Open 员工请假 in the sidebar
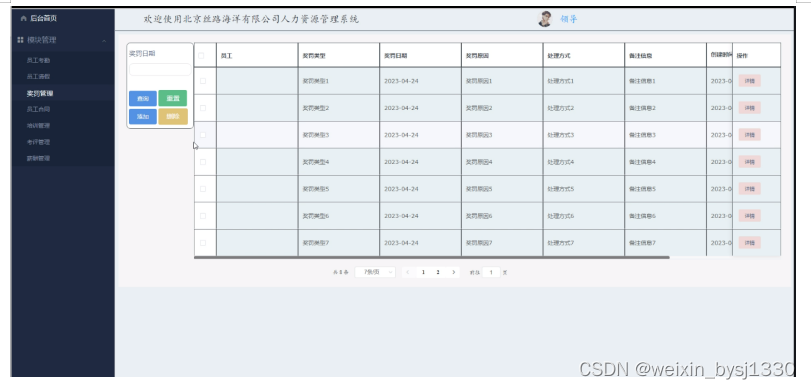Screen dimensions: 811x389 point(38,77)
